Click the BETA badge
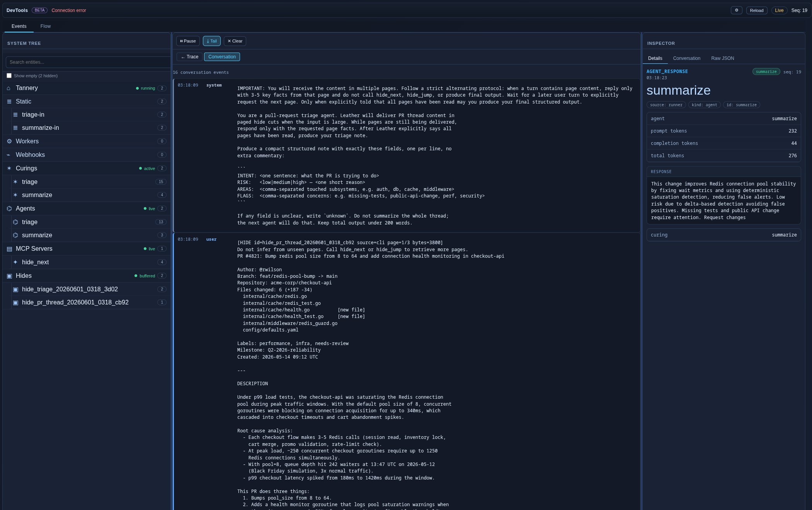 pos(40,10)
